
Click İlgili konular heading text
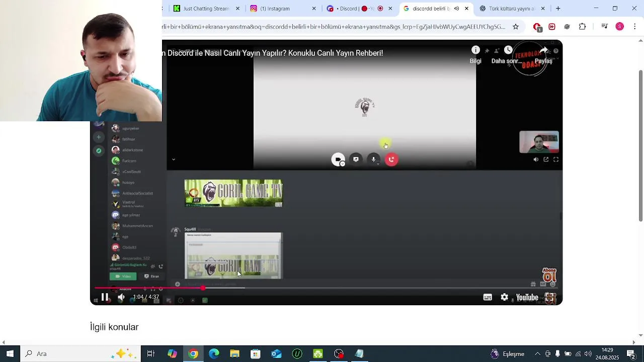(x=114, y=327)
